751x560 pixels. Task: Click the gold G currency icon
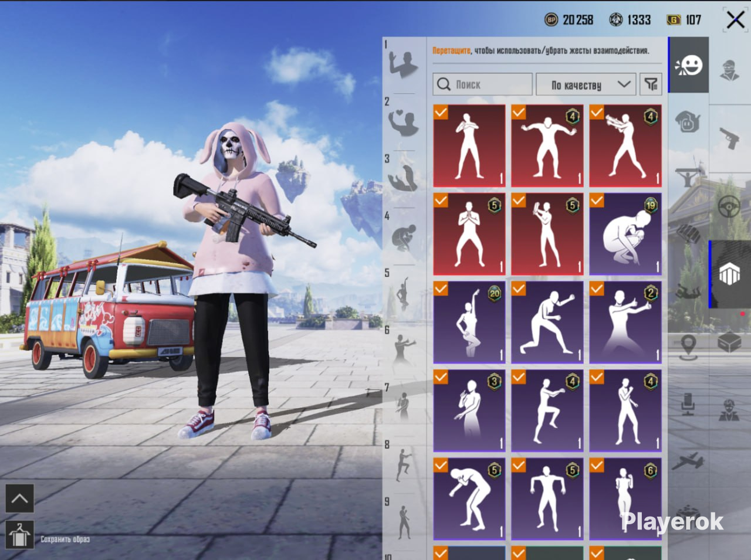[x=674, y=20]
